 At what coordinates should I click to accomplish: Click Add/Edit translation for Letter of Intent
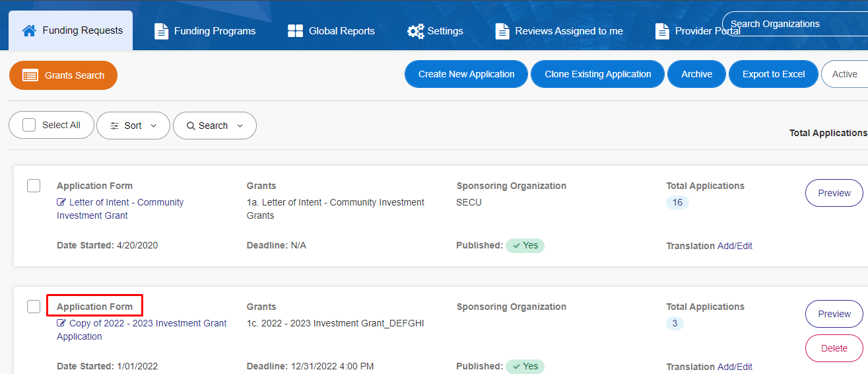tap(735, 246)
